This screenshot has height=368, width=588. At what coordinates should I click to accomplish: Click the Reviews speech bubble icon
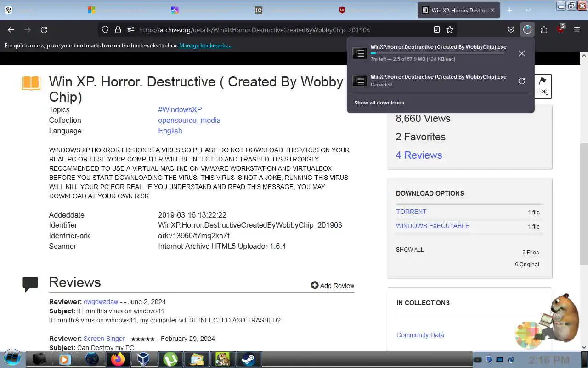(x=30, y=284)
